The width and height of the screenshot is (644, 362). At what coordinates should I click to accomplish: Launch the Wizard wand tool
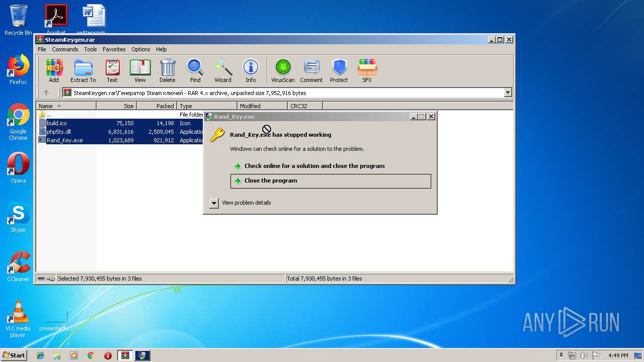223,71
